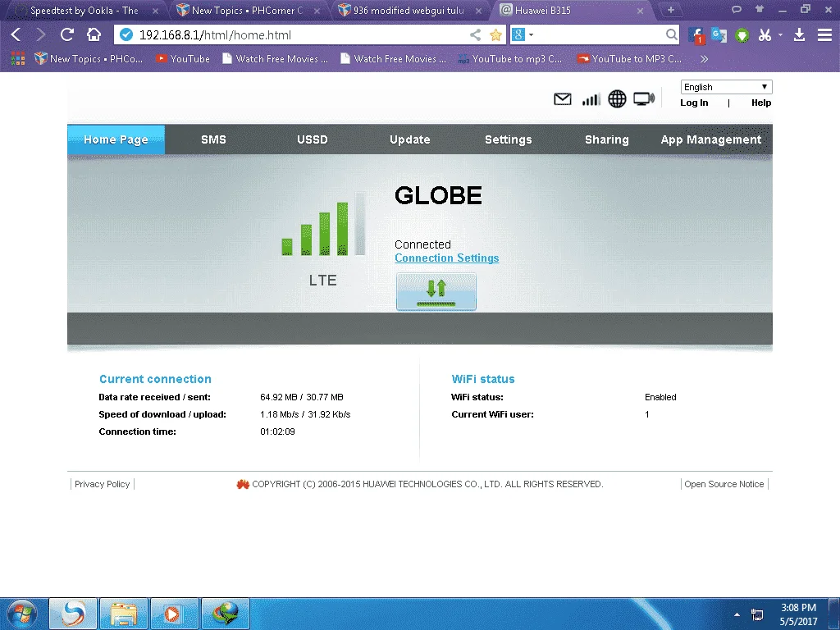Open the SMS menu tab
Screen dimensions: 840x630
[213, 139]
